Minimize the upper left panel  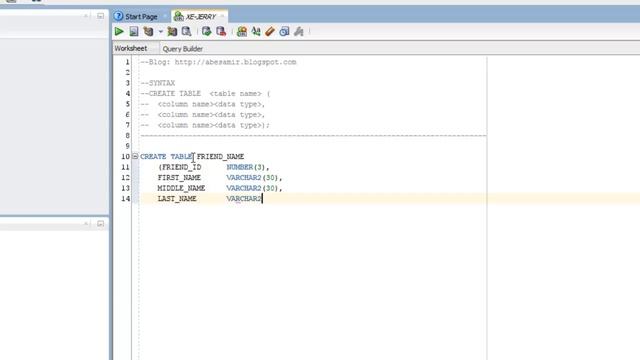pyautogui.click(x=100, y=16)
